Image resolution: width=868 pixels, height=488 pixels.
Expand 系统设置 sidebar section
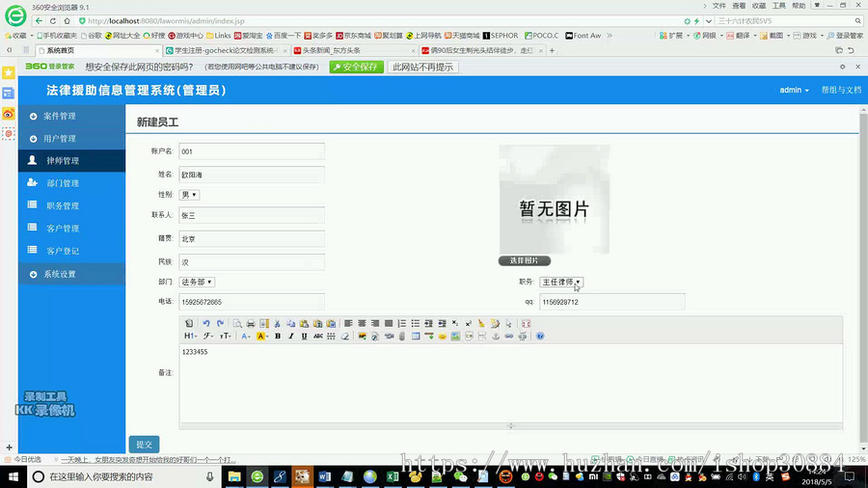72,274
